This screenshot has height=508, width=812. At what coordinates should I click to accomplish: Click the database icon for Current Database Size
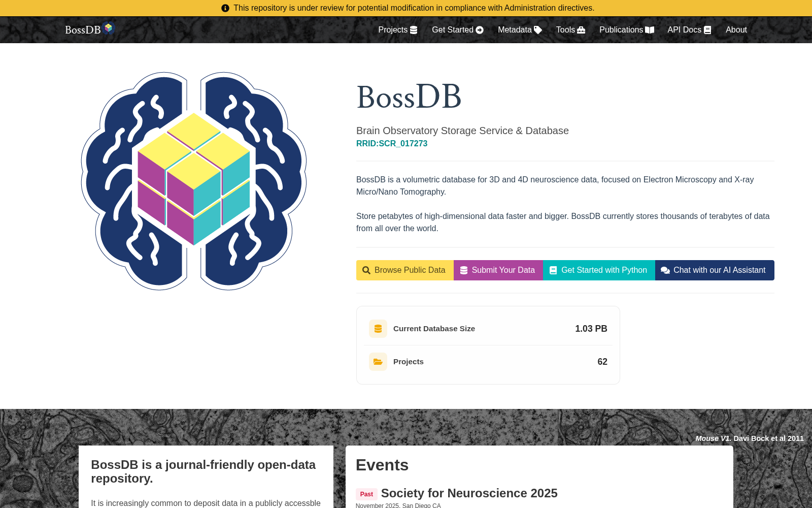378,329
